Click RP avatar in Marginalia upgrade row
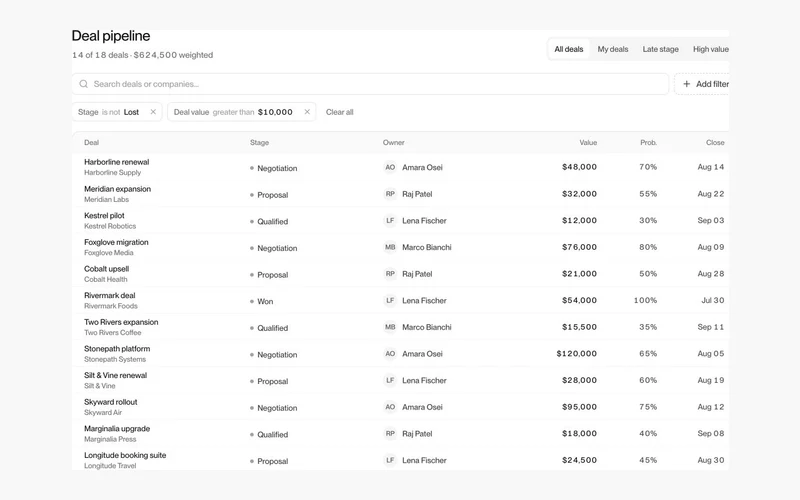The height and width of the screenshot is (500, 800). coord(390,434)
